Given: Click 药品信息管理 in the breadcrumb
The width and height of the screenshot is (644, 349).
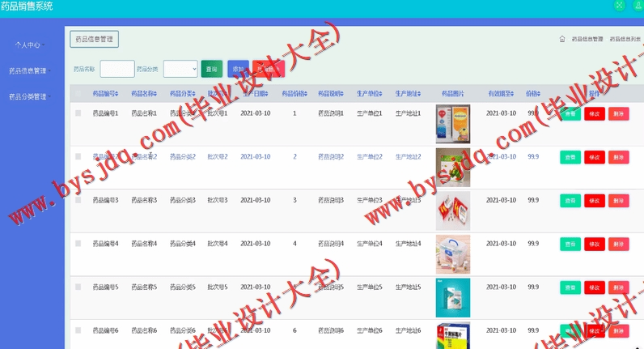Looking at the screenshot, I should [x=587, y=39].
